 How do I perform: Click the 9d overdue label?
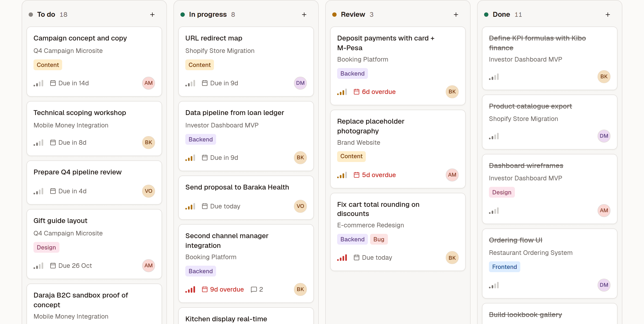[x=227, y=289]
